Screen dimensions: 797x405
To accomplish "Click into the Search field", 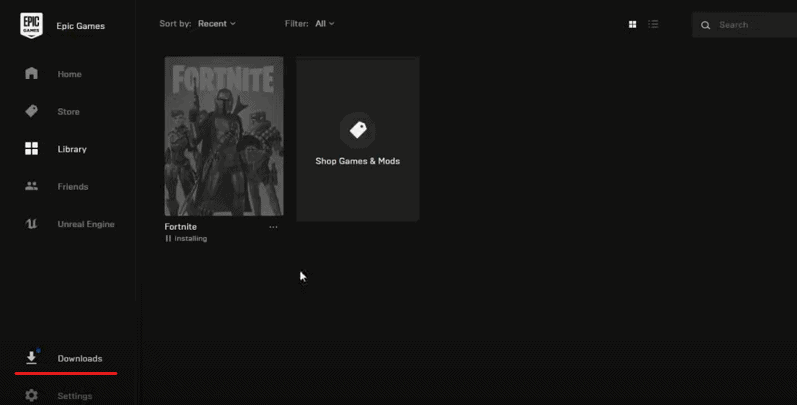I will [744, 25].
